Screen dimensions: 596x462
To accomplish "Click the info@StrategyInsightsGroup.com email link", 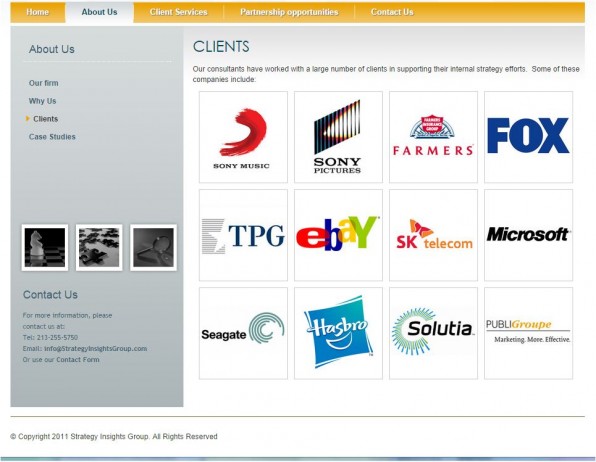I will [x=96, y=348].
